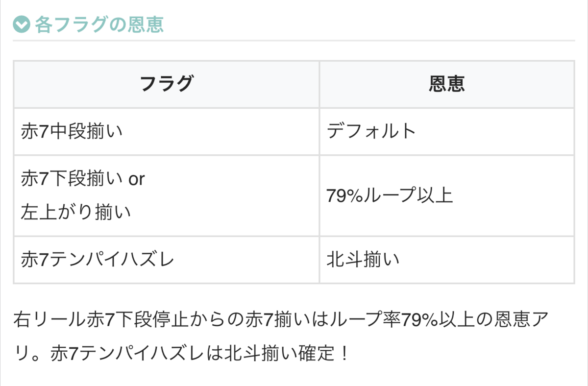This screenshot has width=588, height=386.
Task: Click the デフォルト cell
Action: click(x=446, y=131)
